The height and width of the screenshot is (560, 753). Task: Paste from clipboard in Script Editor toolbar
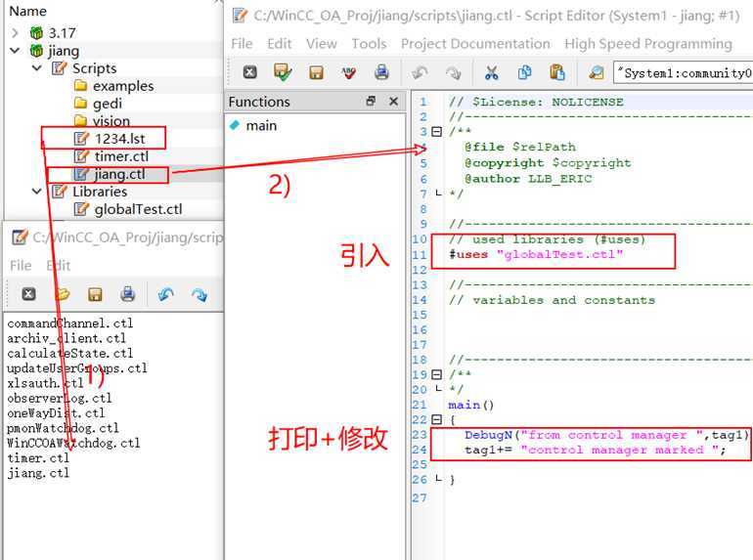[x=557, y=72]
